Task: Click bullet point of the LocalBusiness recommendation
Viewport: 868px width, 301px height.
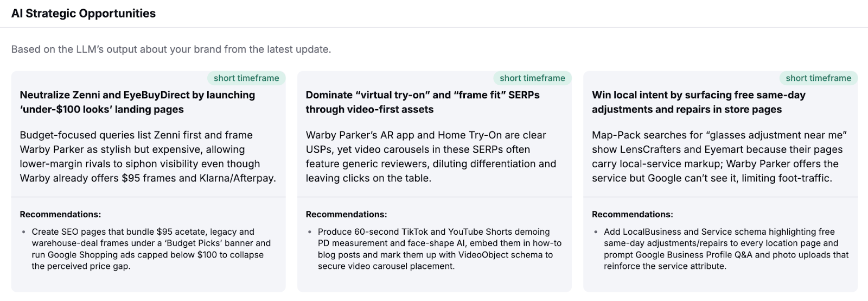Action: (596, 232)
